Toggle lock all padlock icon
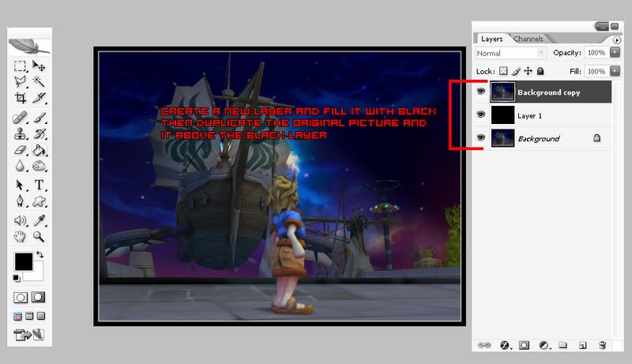The height and width of the screenshot is (364, 632). click(540, 71)
